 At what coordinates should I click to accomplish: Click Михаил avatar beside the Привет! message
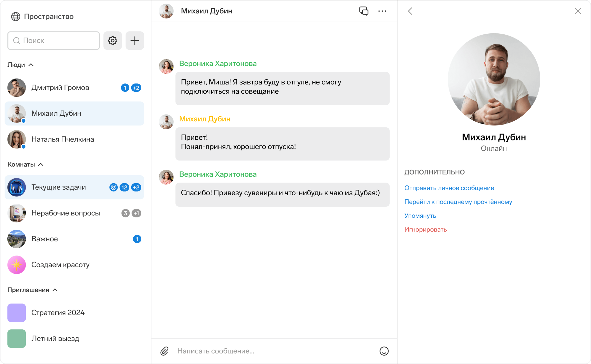(x=166, y=122)
